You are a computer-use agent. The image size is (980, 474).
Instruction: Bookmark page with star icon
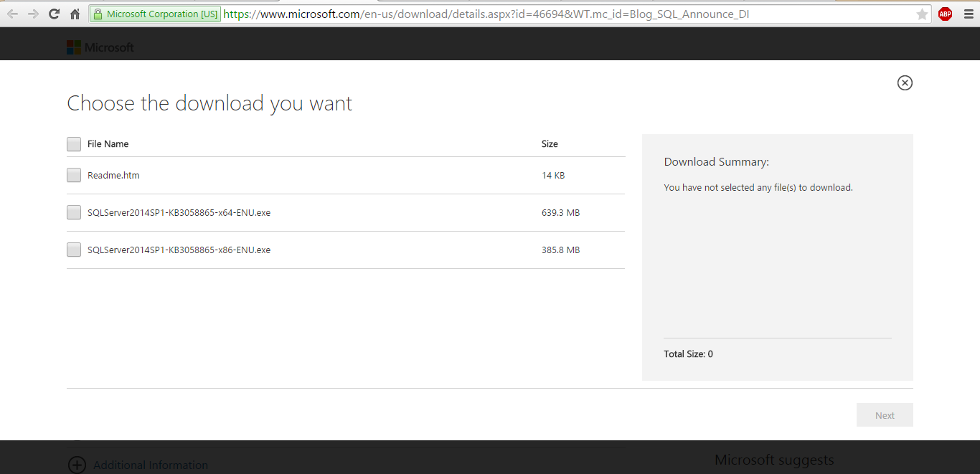pyautogui.click(x=922, y=14)
